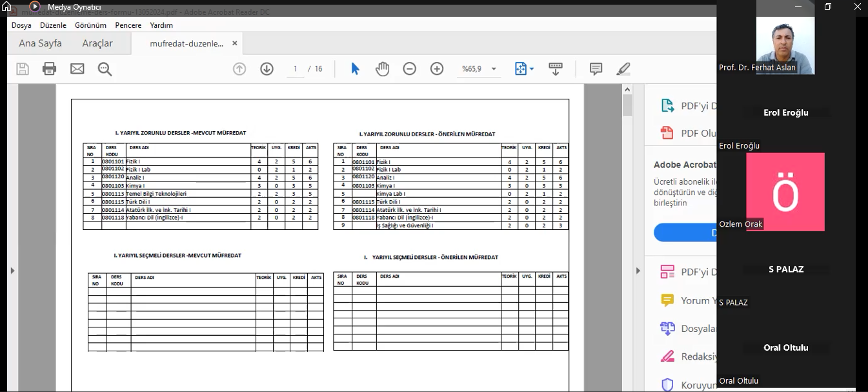Activate the Selection arrow tool

tap(355, 68)
